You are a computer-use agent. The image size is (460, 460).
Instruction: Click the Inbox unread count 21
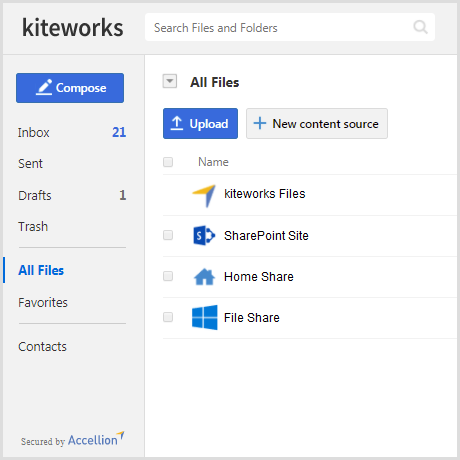pyautogui.click(x=119, y=132)
